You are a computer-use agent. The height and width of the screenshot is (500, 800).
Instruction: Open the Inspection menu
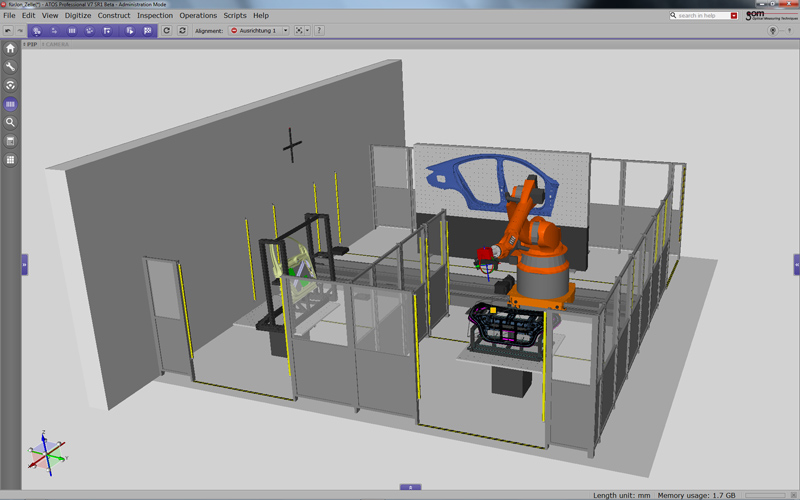154,16
